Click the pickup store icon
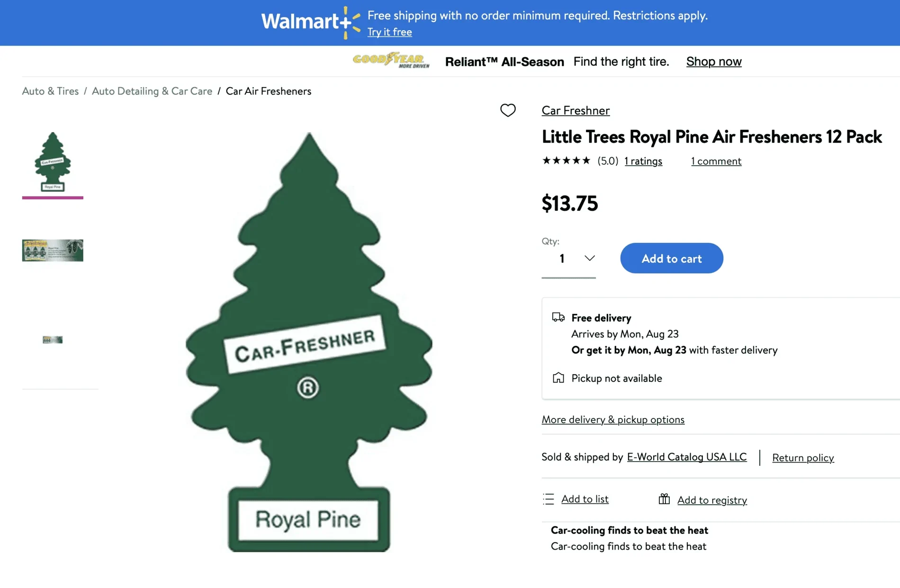This screenshot has height=588, width=900. pos(558,378)
